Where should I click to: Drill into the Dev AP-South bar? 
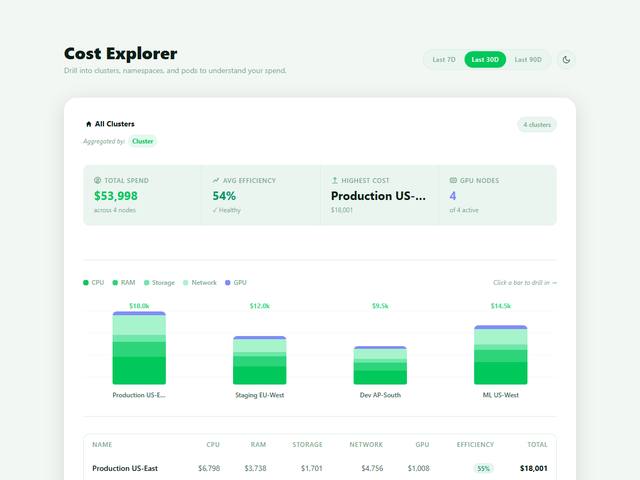click(380, 365)
